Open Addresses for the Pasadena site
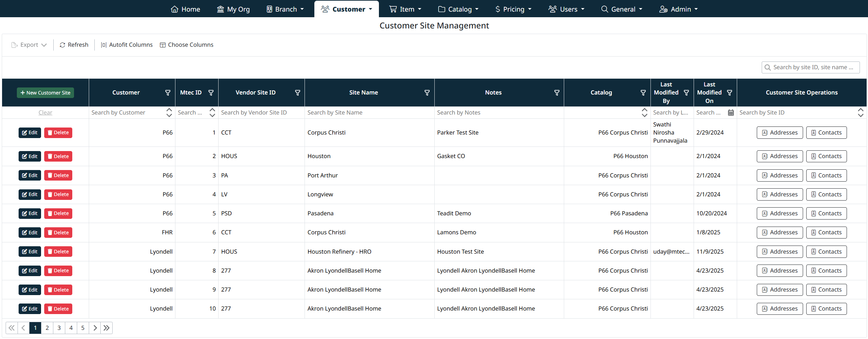 780,214
